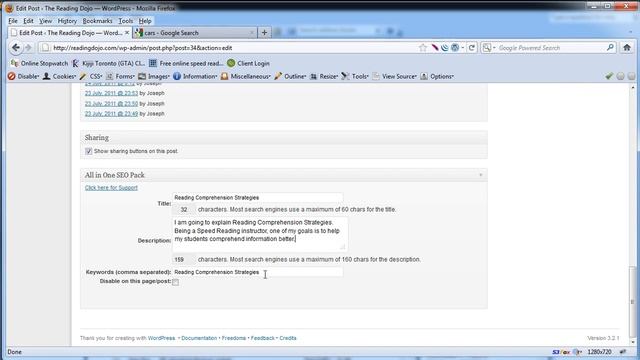The width and height of the screenshot is (640, 360).
Task: Open the Firefox home page icon
Action: point(627,48)
